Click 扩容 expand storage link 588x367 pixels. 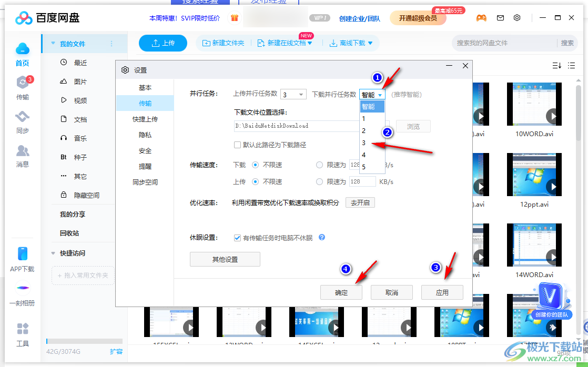click(116, 351)
